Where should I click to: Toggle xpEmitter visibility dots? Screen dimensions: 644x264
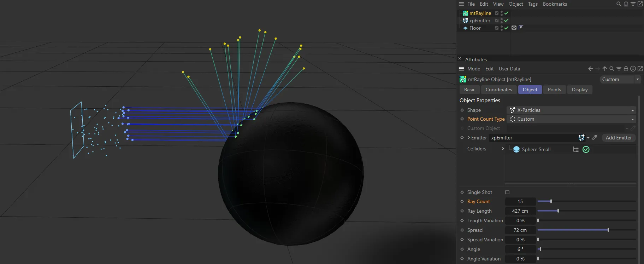point(502,21)
